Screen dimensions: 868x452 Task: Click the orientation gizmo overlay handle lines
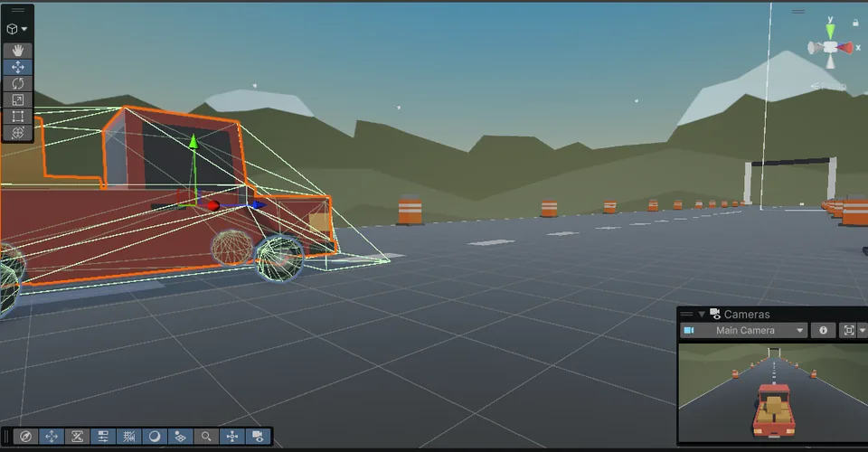click(798, 11)
